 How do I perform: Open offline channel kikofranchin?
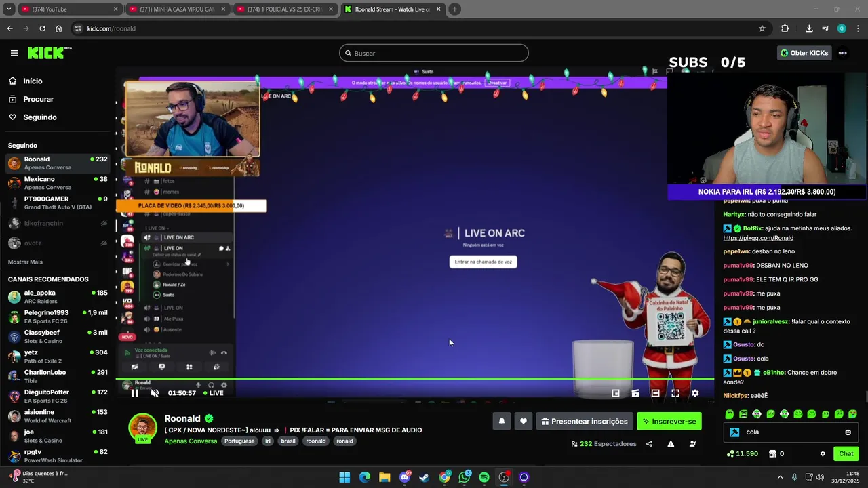coord(58,223)
